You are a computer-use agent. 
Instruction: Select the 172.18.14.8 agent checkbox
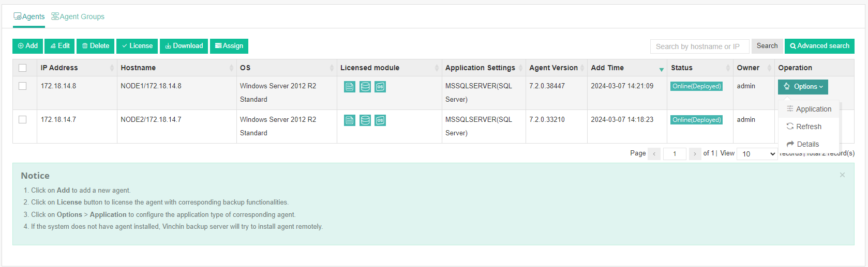(x=22, y=86)
